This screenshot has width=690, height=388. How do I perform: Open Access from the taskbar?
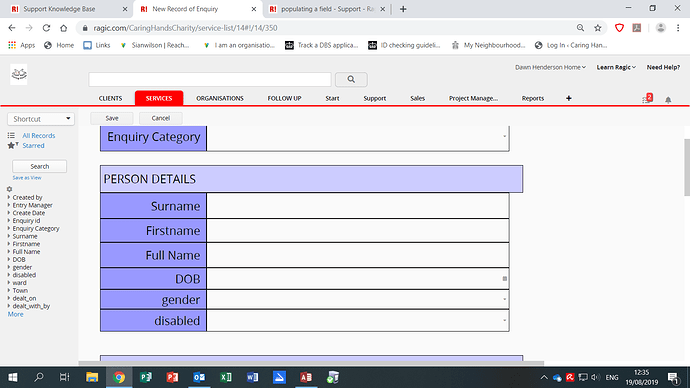click(x=306, y=377)
